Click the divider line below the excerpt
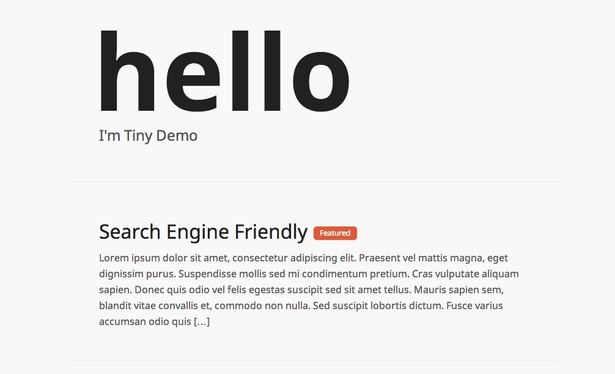The width and height of the screenshot is (615, 374). click(x=313, y=360)
